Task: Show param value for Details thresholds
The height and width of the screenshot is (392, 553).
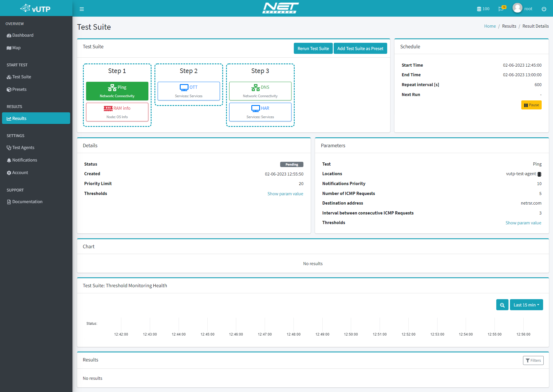Action: tap(285, 194)
